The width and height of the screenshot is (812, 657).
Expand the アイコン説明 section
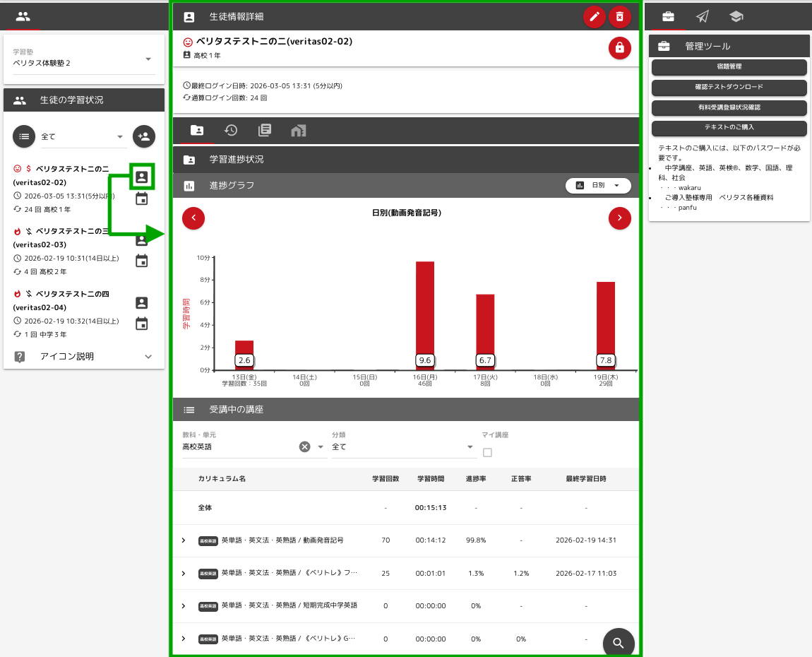coord(148,357)
